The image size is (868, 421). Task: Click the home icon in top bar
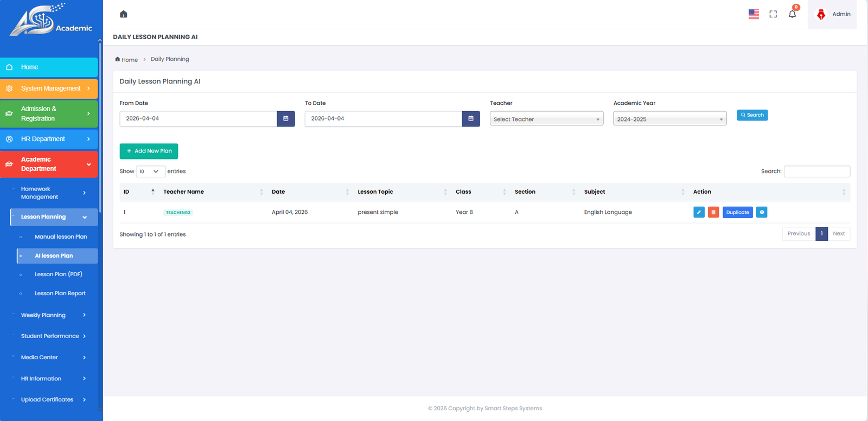point(123,14)
